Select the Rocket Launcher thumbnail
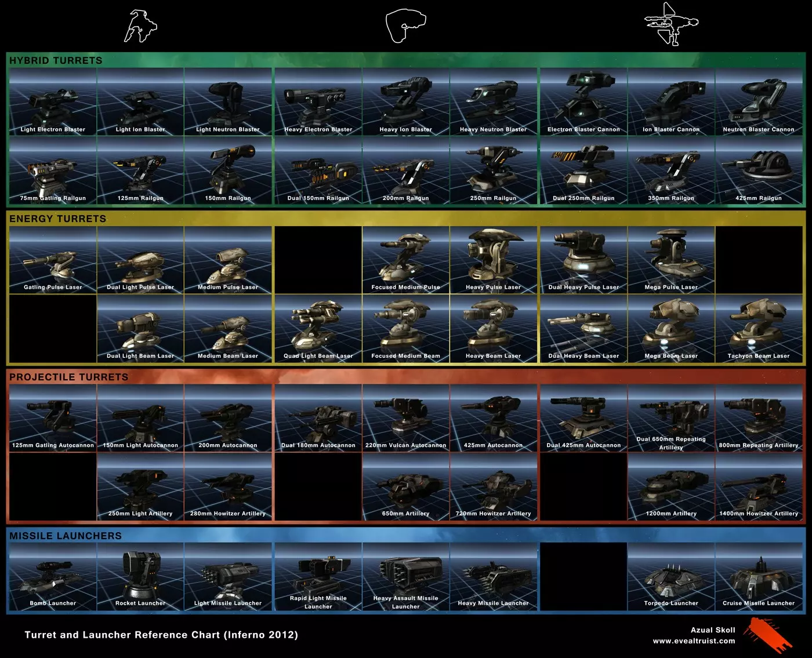 [140, 576]
